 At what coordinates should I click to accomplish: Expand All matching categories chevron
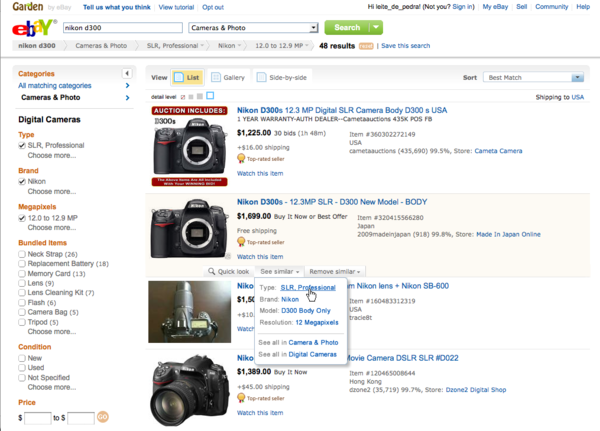click(x=127, y=86)
